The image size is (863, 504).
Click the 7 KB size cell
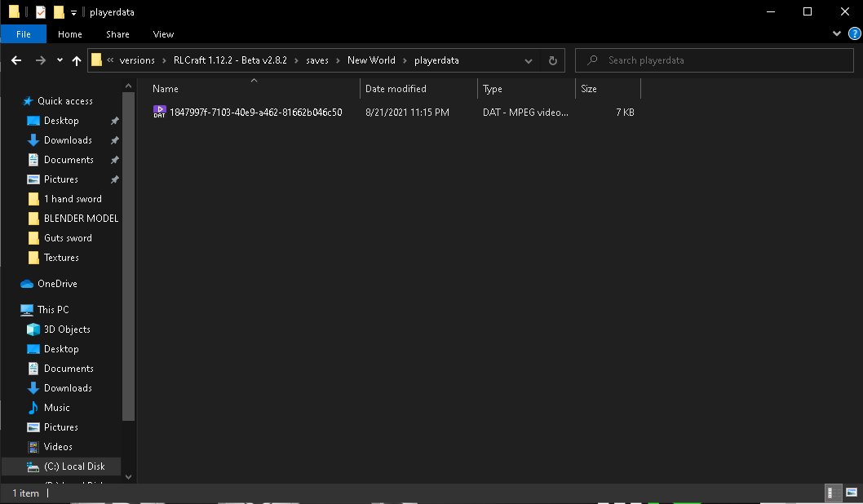point(625,113)
